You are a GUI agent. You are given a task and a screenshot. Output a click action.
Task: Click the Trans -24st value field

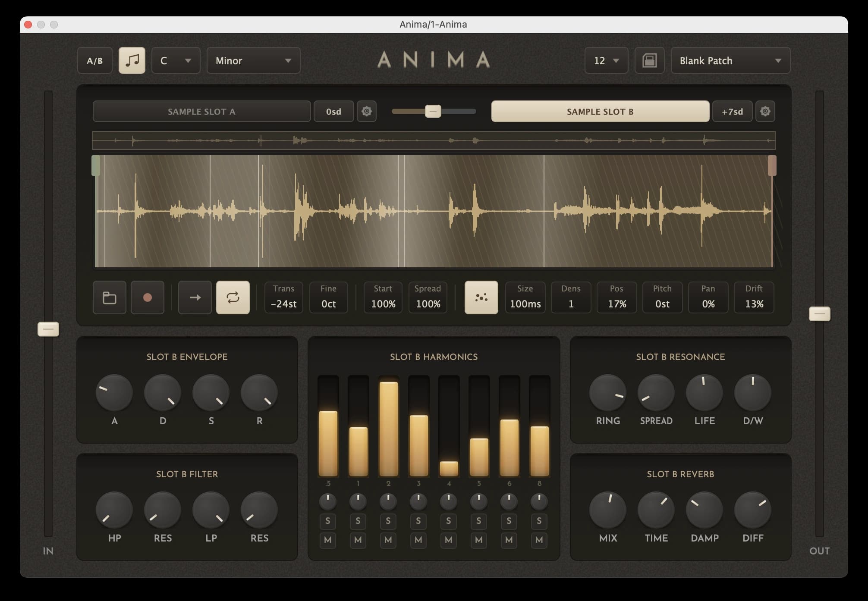click(284, 297)
